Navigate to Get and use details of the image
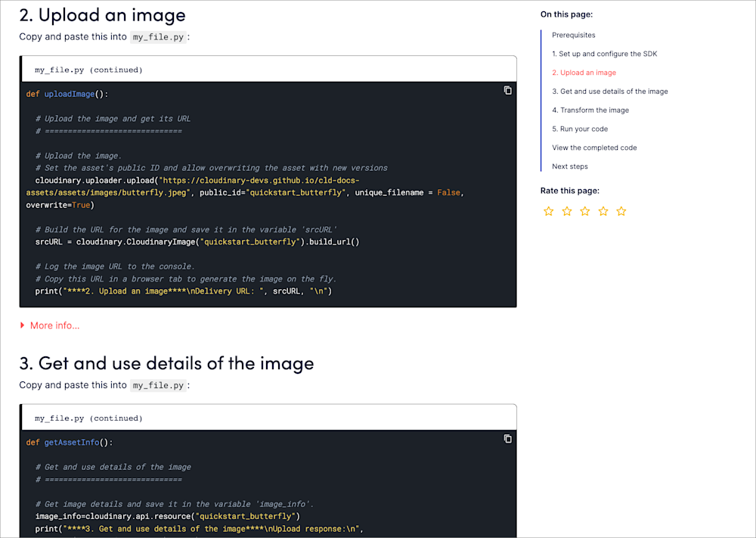Viewport: 756px width, 538px height. 610,92
